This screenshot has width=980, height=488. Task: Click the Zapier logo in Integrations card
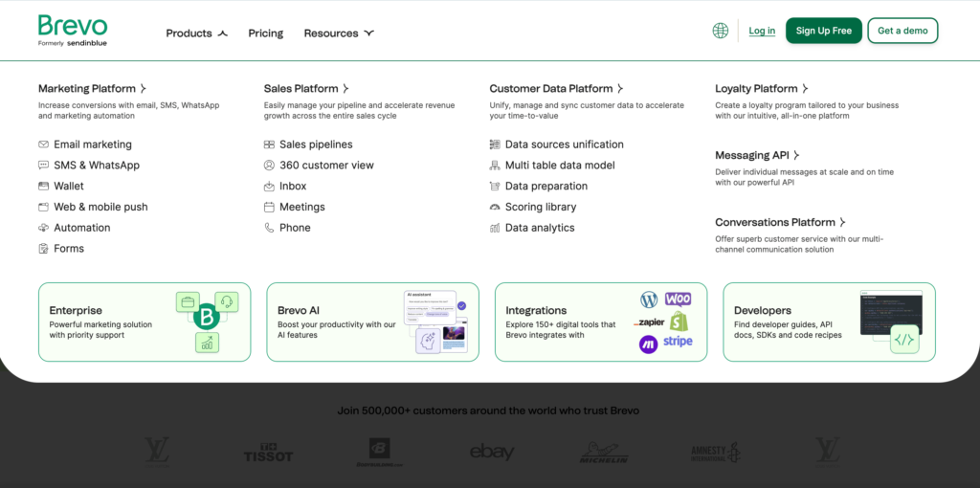(x=649, y=322)
